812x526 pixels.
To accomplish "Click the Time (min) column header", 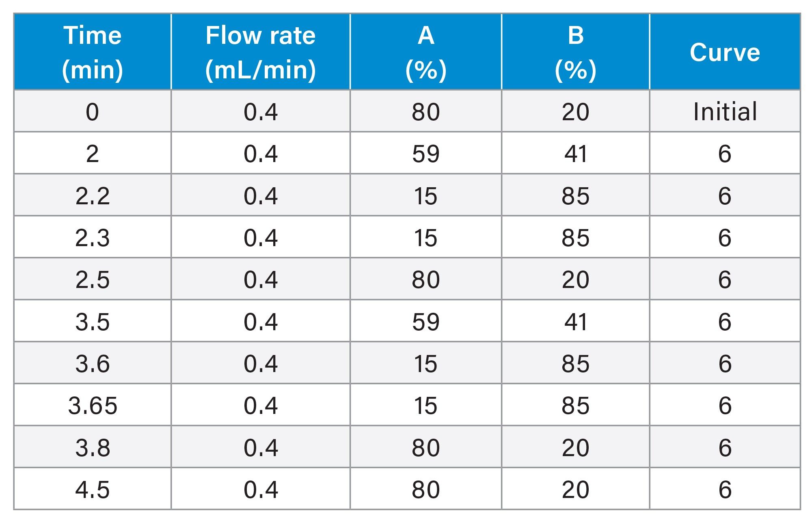I will [x=93, y=52].
